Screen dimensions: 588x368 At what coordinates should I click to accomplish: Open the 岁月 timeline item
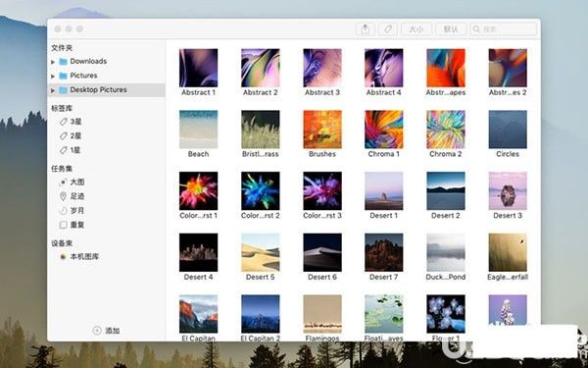(x=72, y=211)
